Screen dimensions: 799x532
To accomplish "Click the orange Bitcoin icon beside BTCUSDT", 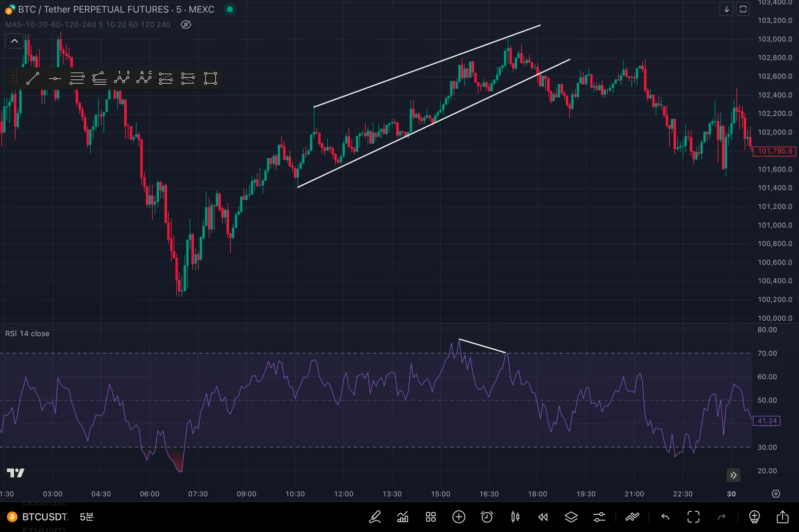I will pos(12,517).
